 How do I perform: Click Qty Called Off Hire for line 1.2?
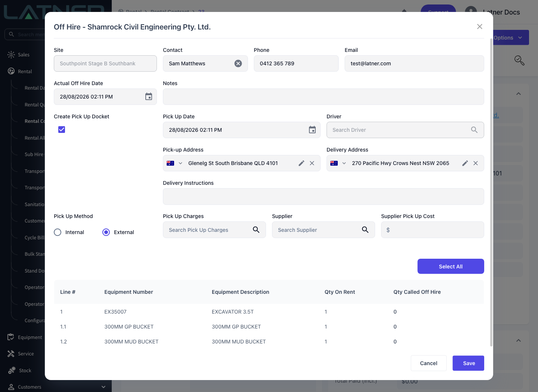(x=395, y=342)
